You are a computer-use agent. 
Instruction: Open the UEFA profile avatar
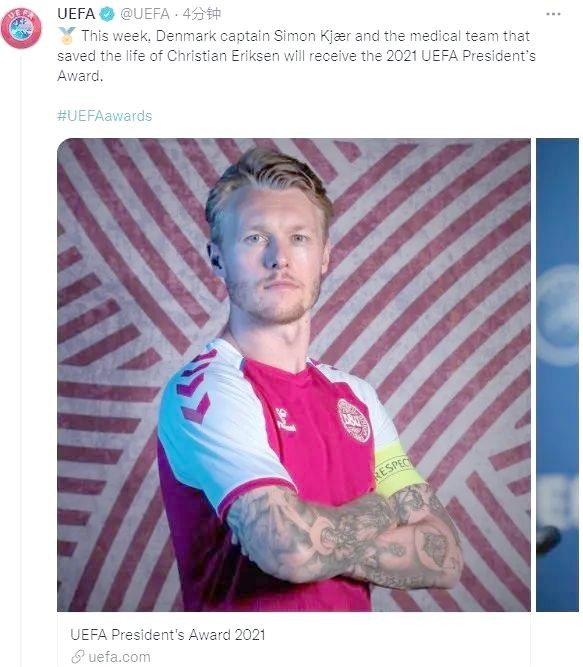click(21, 28)
